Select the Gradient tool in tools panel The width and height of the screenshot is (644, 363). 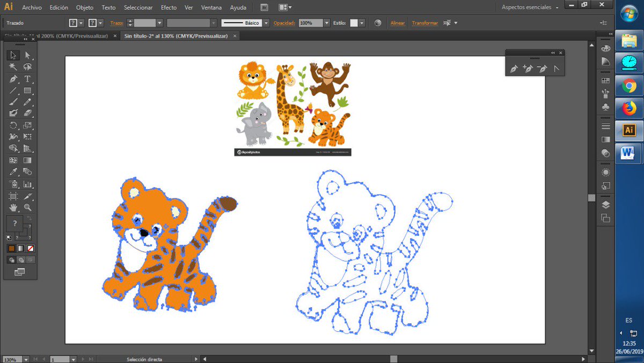point(27,160)
